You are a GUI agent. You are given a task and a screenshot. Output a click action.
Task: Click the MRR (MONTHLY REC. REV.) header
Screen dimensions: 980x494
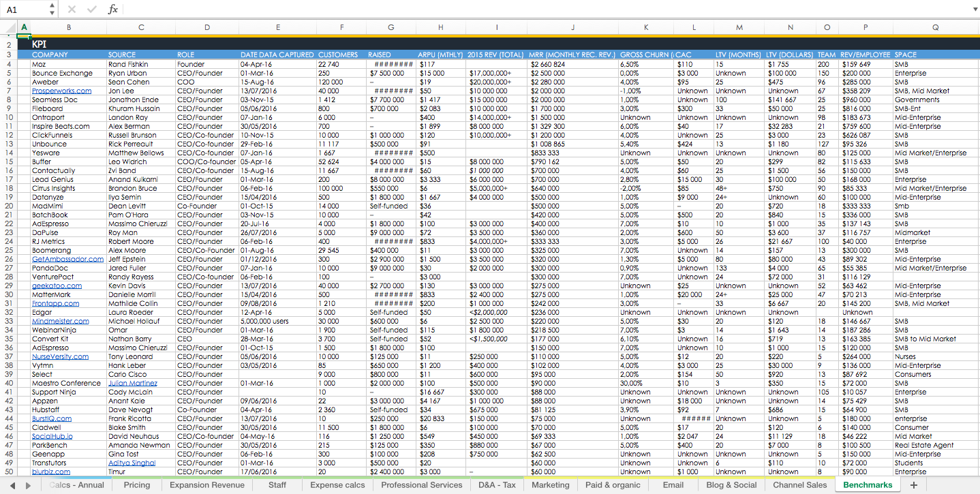tap(573, 55)
